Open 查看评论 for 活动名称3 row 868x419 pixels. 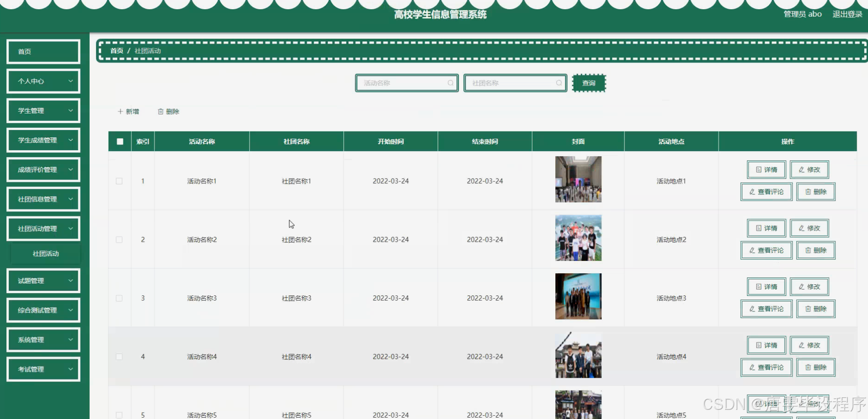(766, 309)
